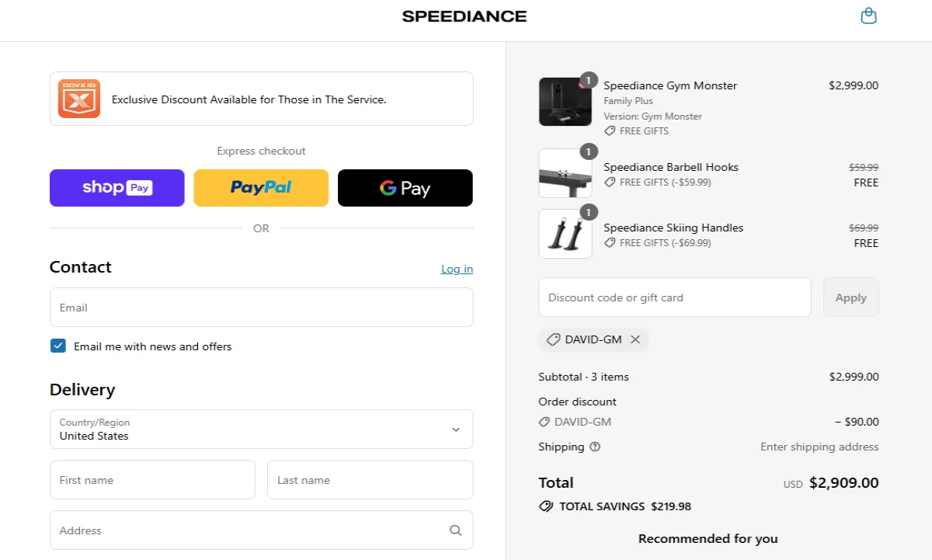The width and height of the screenshot is (932, 560).
Task: Pay with Shop Pay express checkout
Action: point(117,188)
